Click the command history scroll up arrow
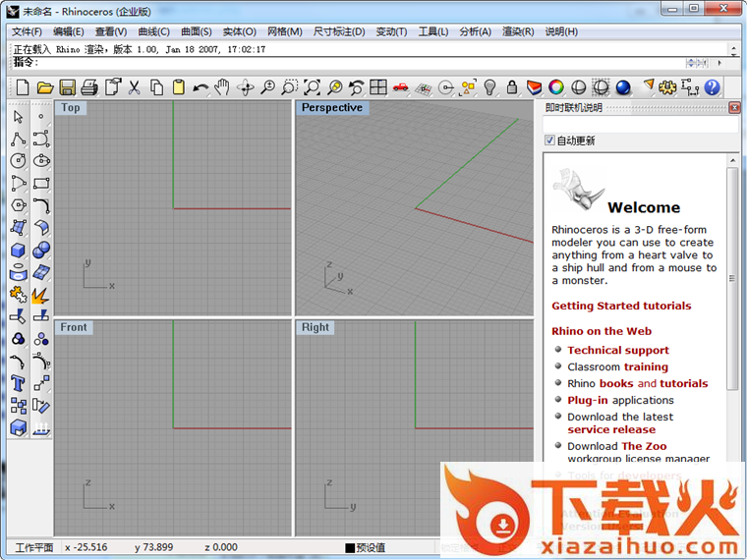Image resolution: width=747 pixels, height=560 pixels. pos(734,47)
